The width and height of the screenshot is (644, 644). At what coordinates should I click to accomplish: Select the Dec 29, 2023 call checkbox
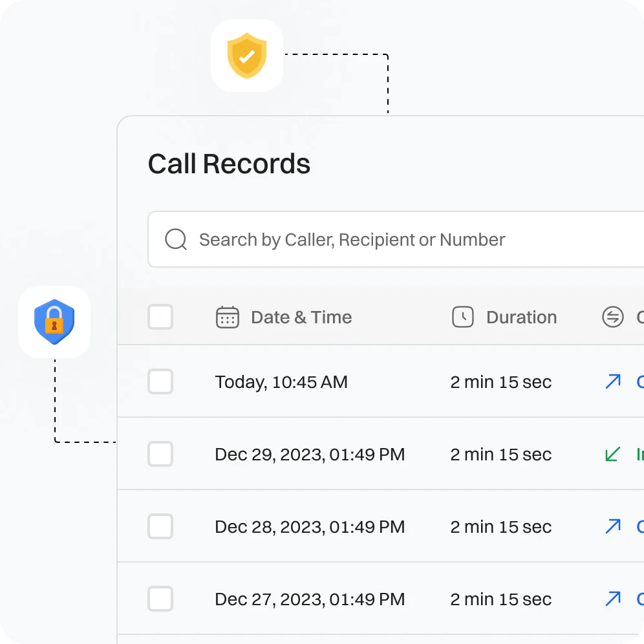(x=160, y=455)
